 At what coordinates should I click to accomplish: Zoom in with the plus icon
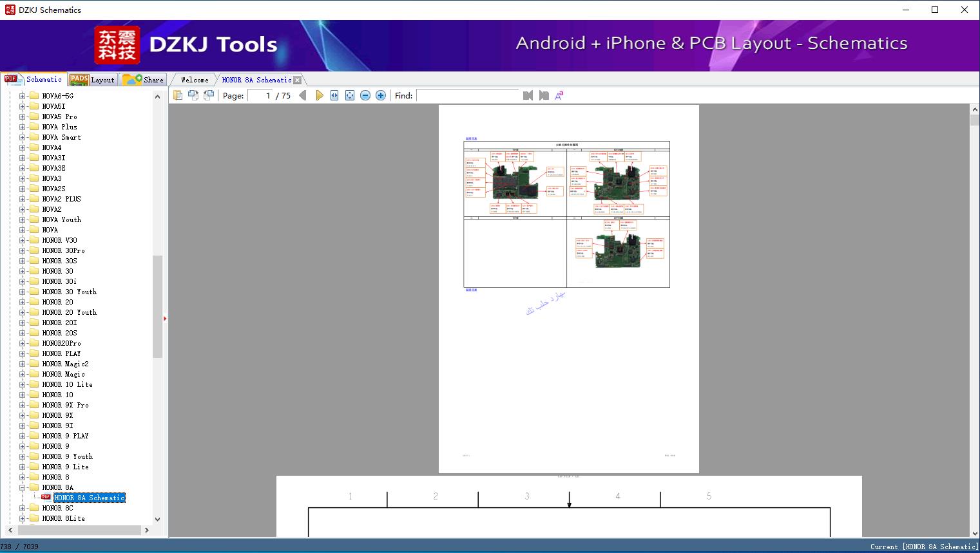[381, 95]
